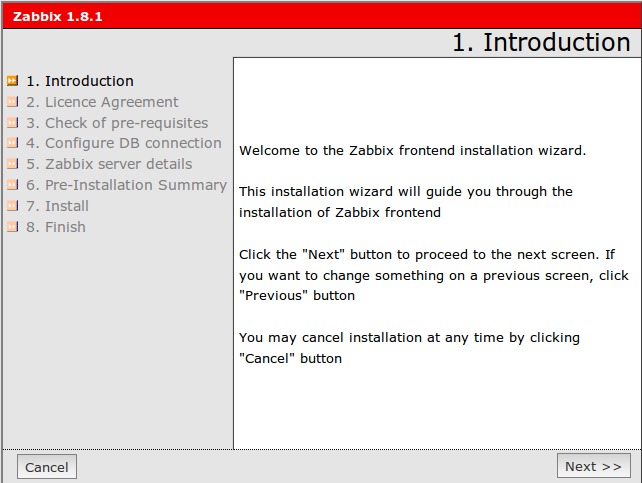Jump to '6. Pre-Installation Summary' step label
This screenshot has width=642, height=483.
pyautogui.click(x=126, y=185)
